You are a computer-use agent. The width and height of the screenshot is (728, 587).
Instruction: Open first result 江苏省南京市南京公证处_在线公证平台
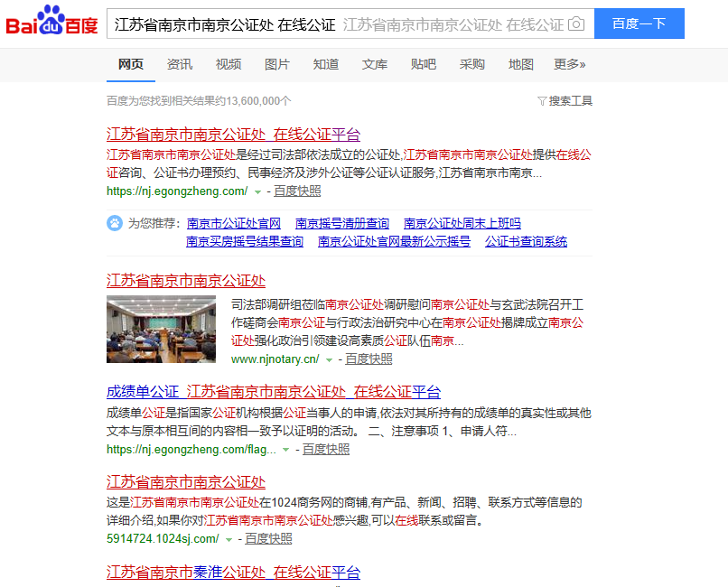pyautogui.click(x=234, y=135)
